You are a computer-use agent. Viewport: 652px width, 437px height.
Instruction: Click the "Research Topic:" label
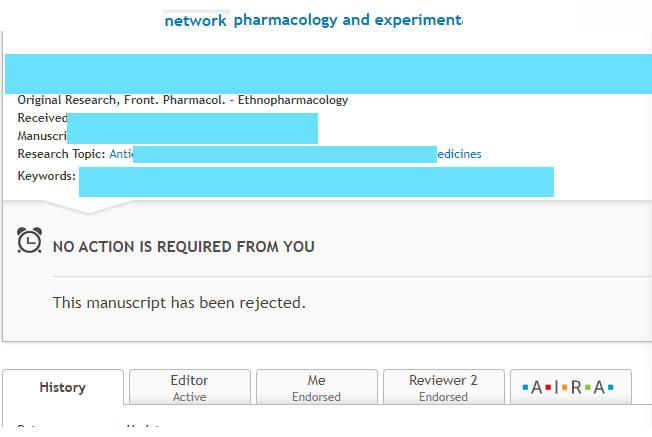coord(61,154)
